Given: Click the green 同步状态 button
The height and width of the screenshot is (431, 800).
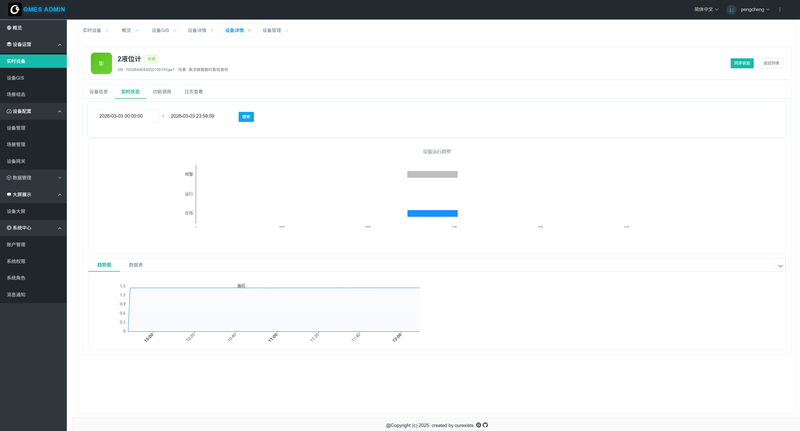Looking at the screenshot, I should [x=742, y=63].
